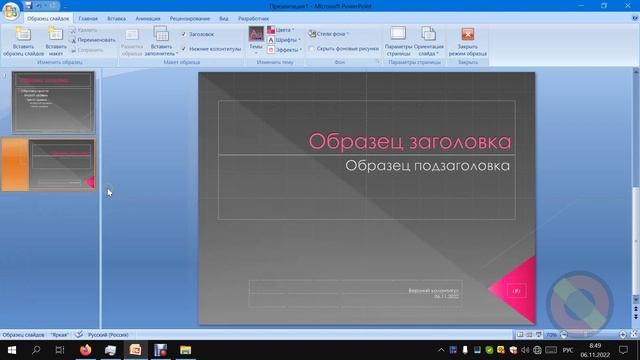Undo the last action in quick access toolbar
640x360 pixels.
tap(38, 6)
